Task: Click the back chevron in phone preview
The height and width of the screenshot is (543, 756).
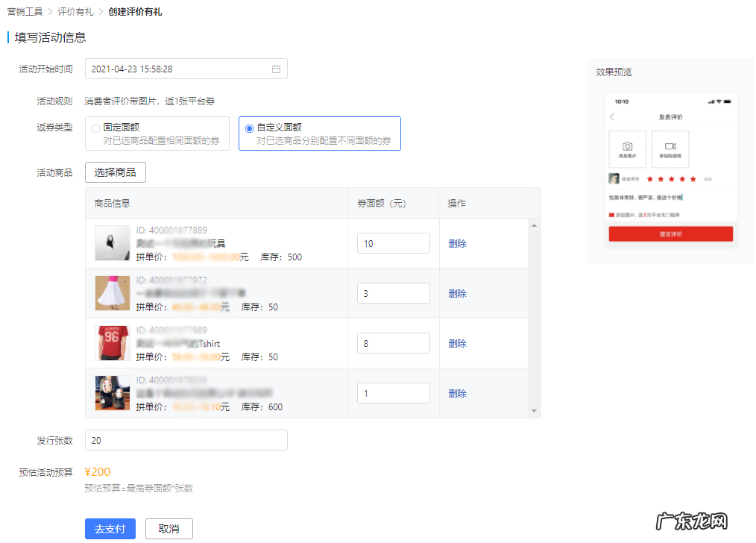Action: (612, 116)
